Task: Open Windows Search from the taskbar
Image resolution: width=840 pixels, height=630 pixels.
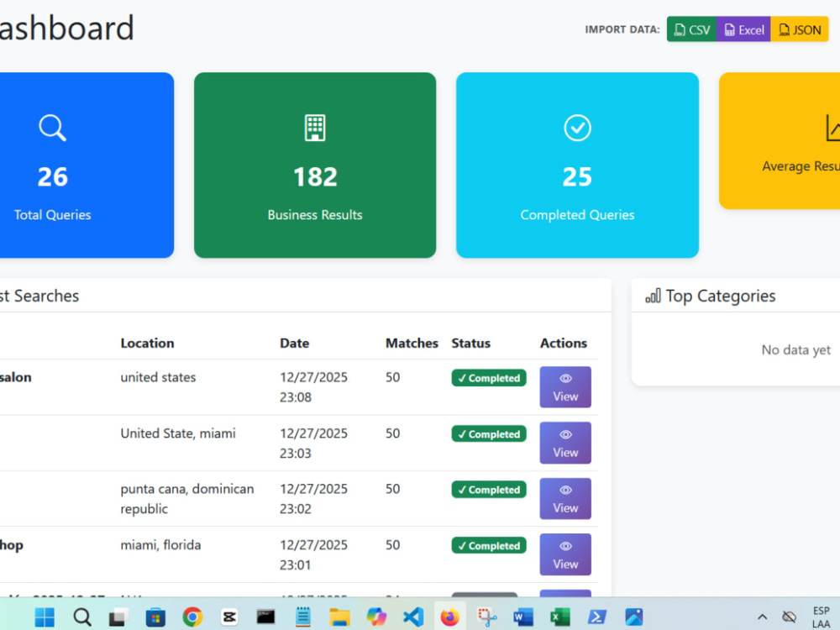Action: click(82, 617)
